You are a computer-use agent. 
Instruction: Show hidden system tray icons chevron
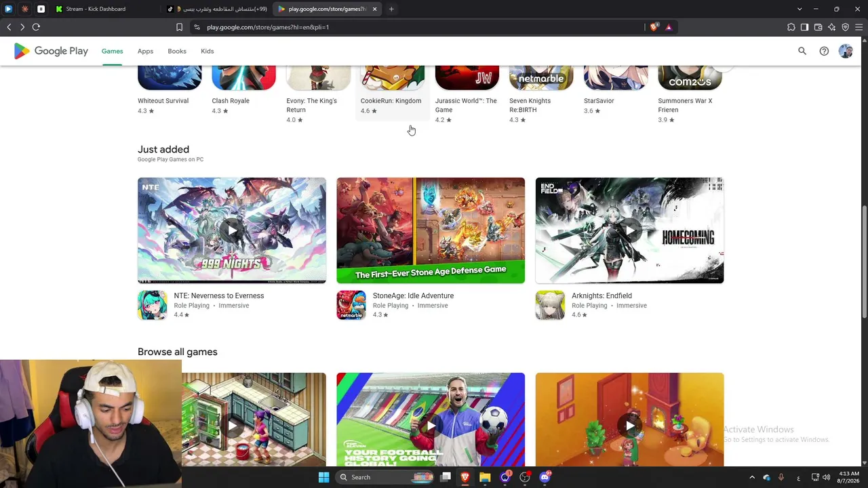coord(752,477)
